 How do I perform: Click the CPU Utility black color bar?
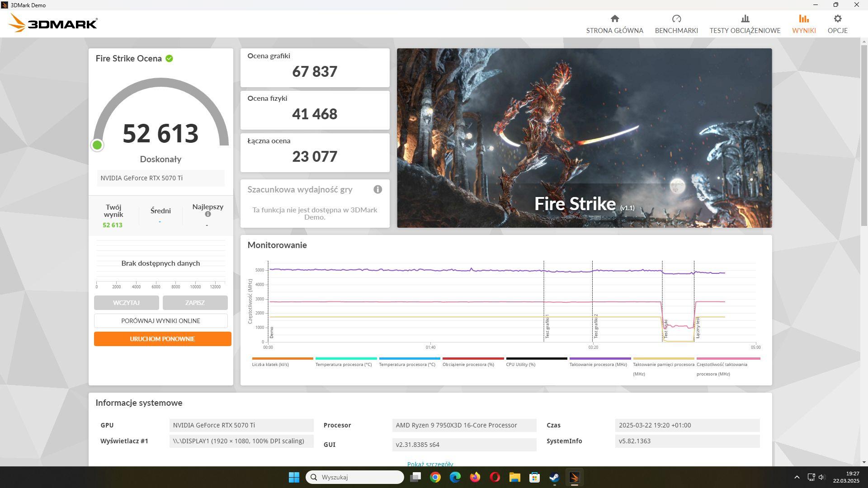click(536, 358)
